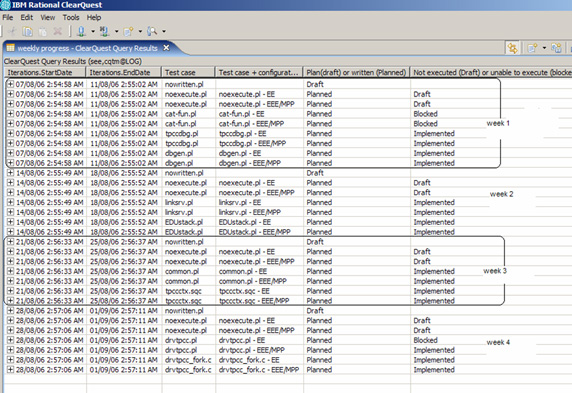Click Planned in the dbgen.pl - EE row
Viewport: 572px width, 393px height.
coord(319,153)
